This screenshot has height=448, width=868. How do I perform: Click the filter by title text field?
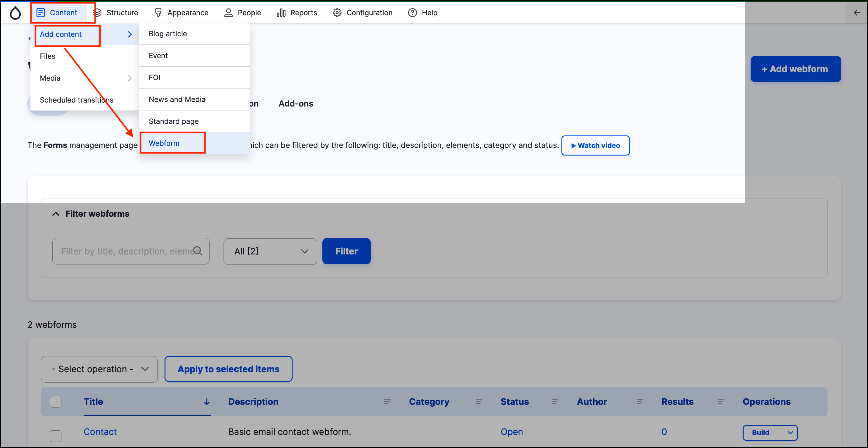(x=125, y=251)
